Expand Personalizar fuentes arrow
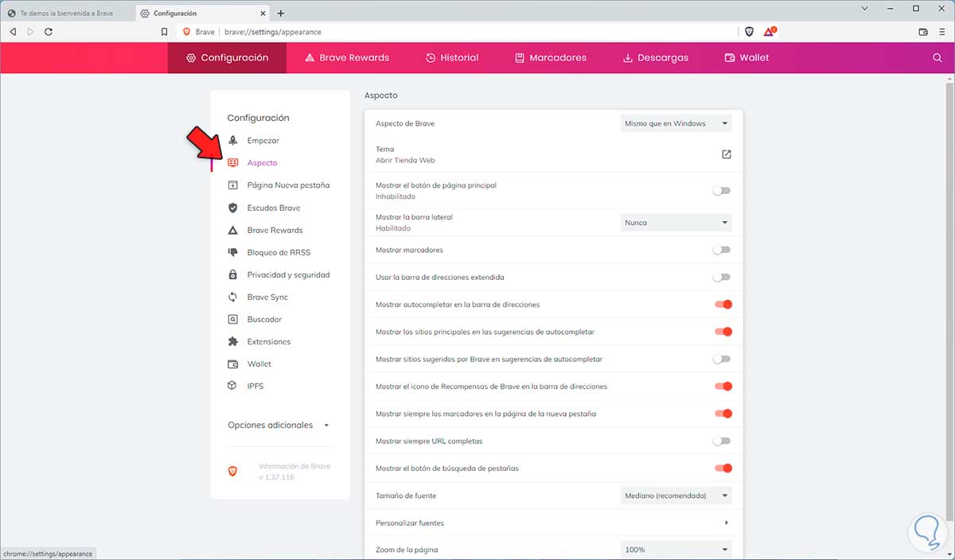This screenshot has width=955, height=560. (726, 523)
